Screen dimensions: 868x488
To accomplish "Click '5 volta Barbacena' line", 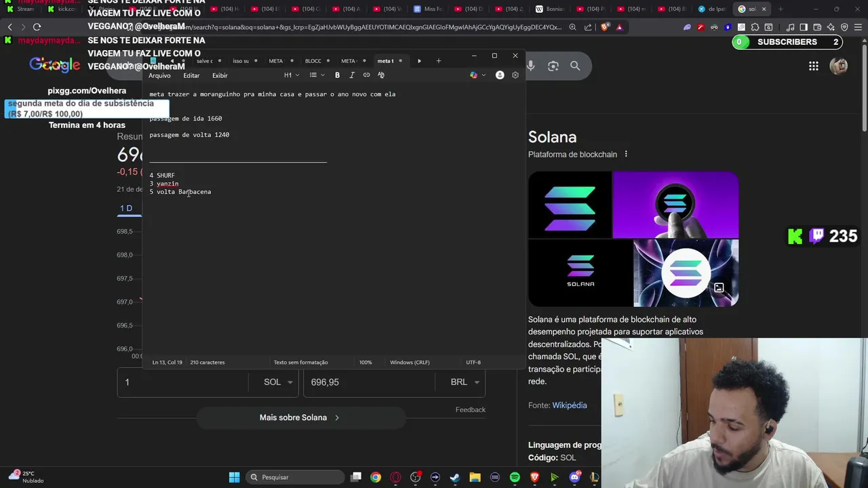I will 180,192.
